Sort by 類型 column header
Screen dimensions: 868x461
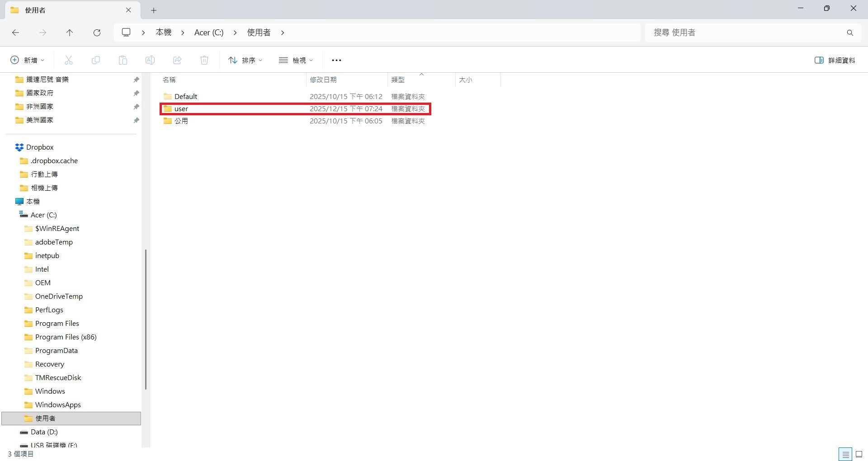pyautogui.click(x=421, y=80)
